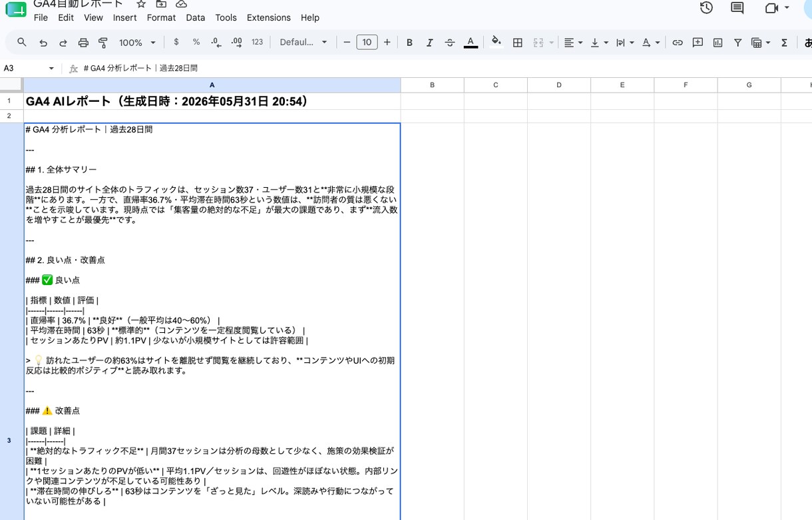Open text rotation dropdown
The width and height of the screenshot is (812, 520).
pos(650,43)
